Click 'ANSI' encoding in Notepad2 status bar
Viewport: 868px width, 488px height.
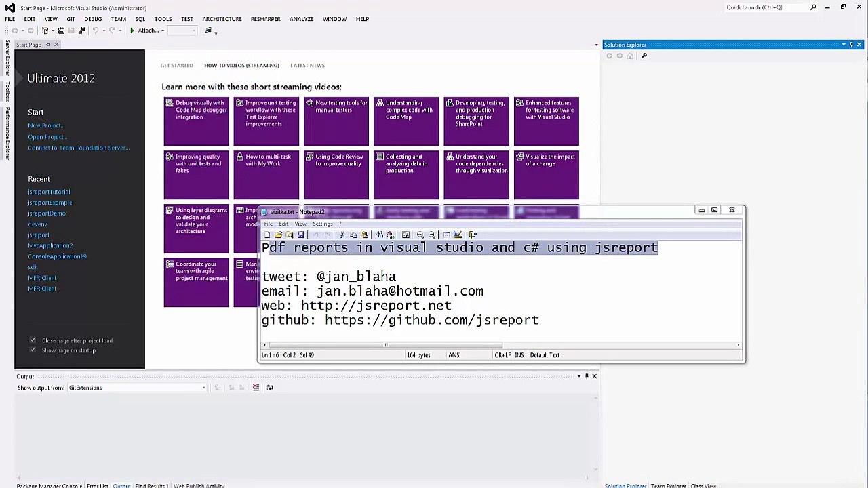[x=454, y=355]
